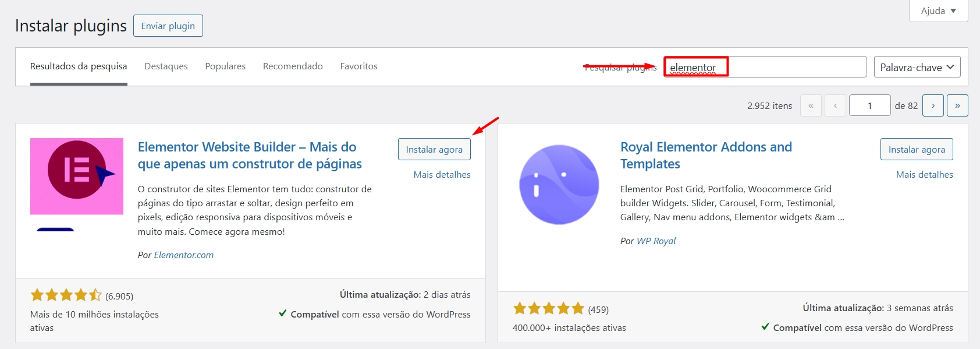Switch to the Destaques tab
Image resolution: width=980 pixels, height=349 pixels.
coord(166,66)
